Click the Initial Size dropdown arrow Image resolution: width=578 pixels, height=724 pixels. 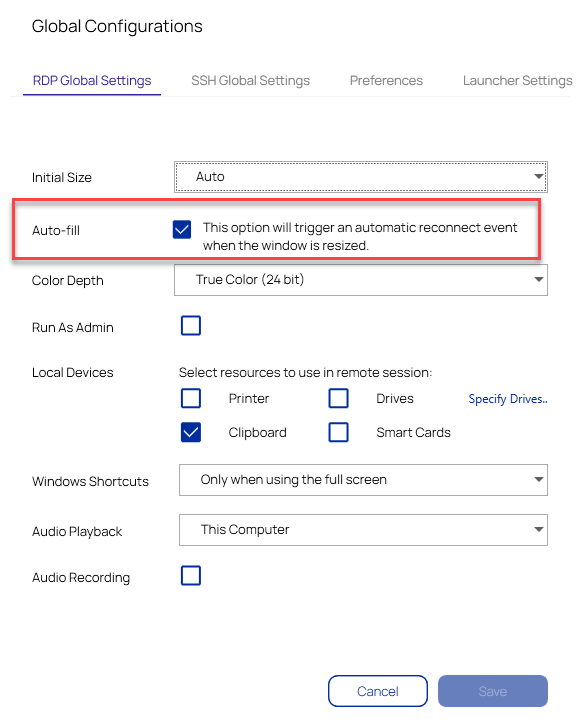[x=538, y=176]
